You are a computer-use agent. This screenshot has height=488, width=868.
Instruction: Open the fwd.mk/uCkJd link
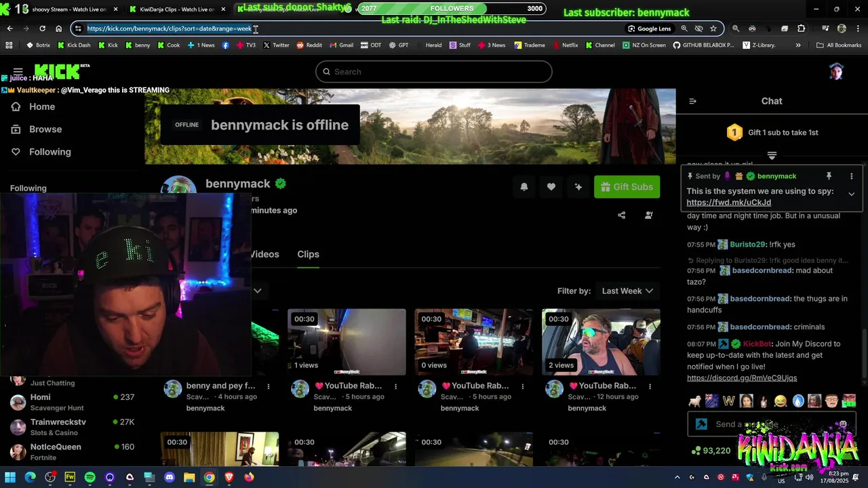coord(728,203)
